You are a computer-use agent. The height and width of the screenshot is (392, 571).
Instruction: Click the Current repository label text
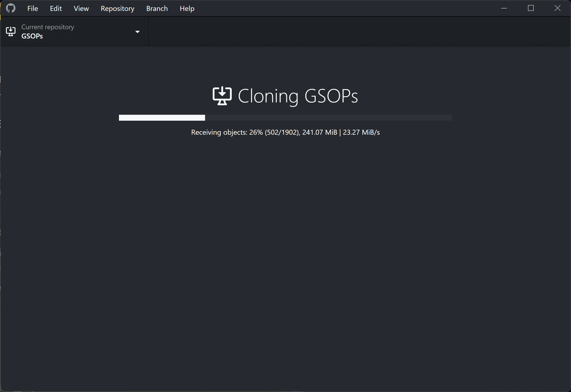pyautogui.click(x=48, y=27)
